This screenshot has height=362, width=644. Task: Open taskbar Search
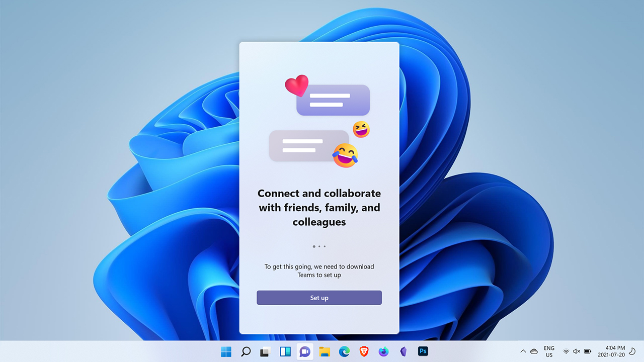coord(246,351)
